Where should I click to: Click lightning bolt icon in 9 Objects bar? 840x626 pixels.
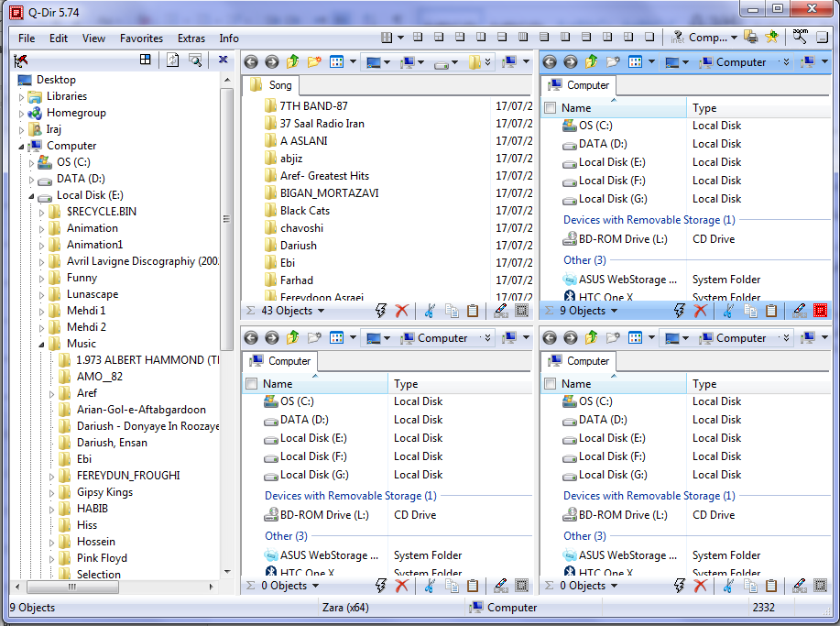pyautogui.click(x=680, y=311)
